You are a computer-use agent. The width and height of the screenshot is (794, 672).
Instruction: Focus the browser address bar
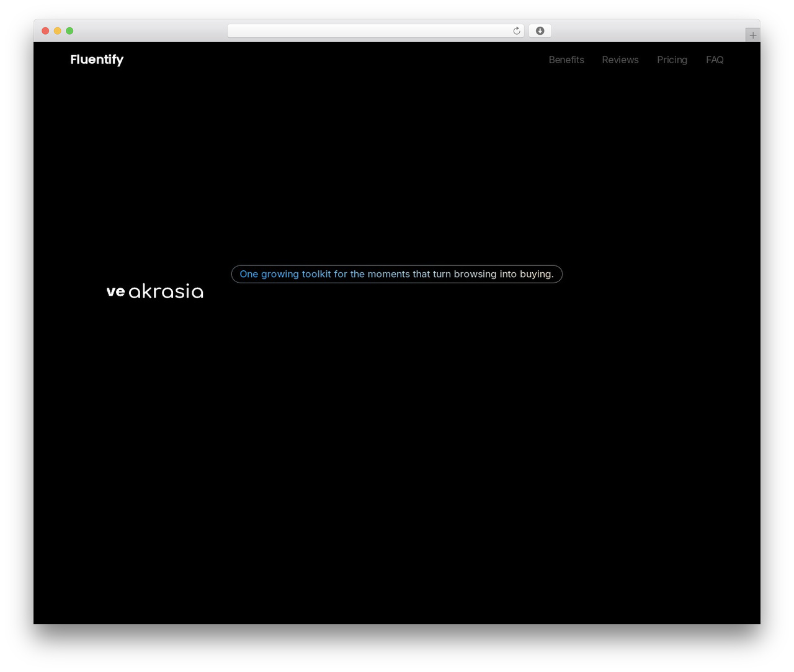tap(376, 31)
